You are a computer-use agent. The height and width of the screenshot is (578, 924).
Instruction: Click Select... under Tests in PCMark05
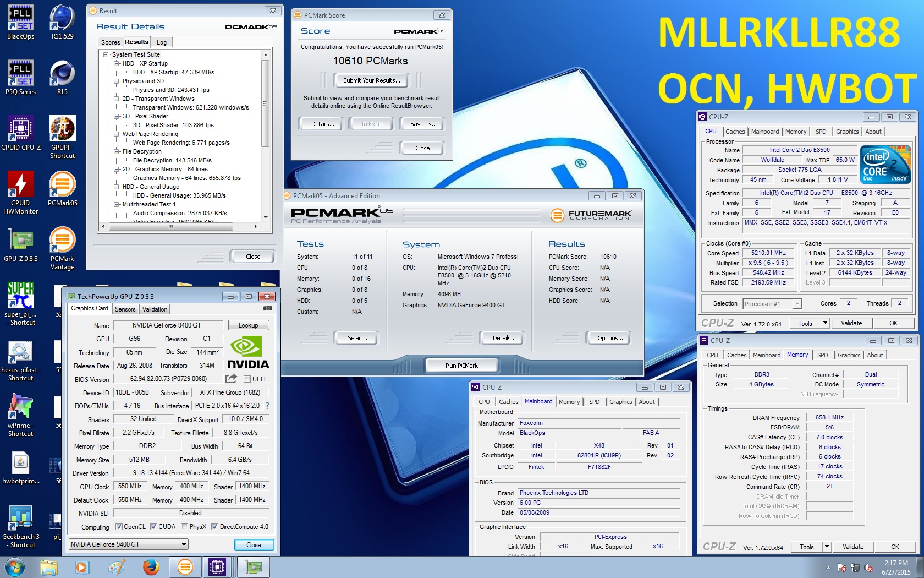(358, 338)
